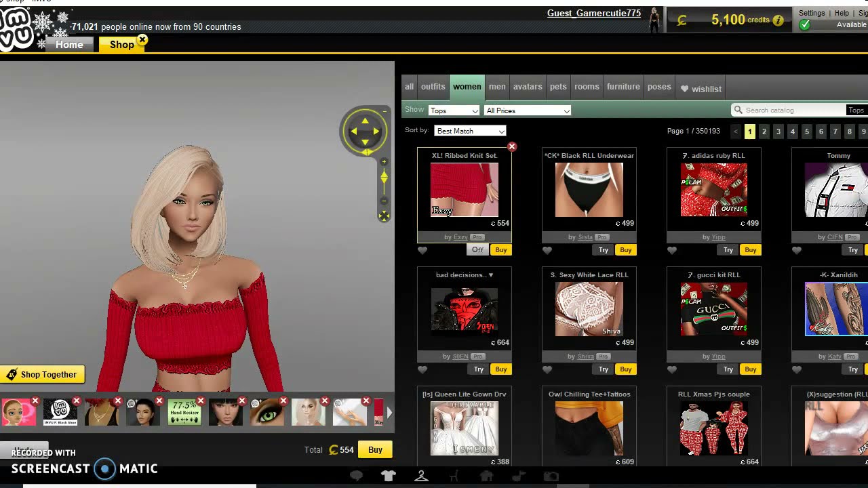Open the Tops category dropdown
This screenshot has width=868, height=488.
(x=454, y=110)
